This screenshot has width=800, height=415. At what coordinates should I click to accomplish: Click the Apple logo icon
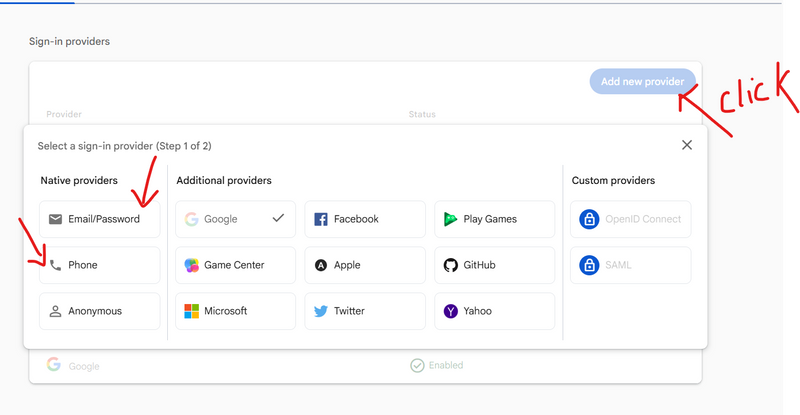tap(321, 265)
